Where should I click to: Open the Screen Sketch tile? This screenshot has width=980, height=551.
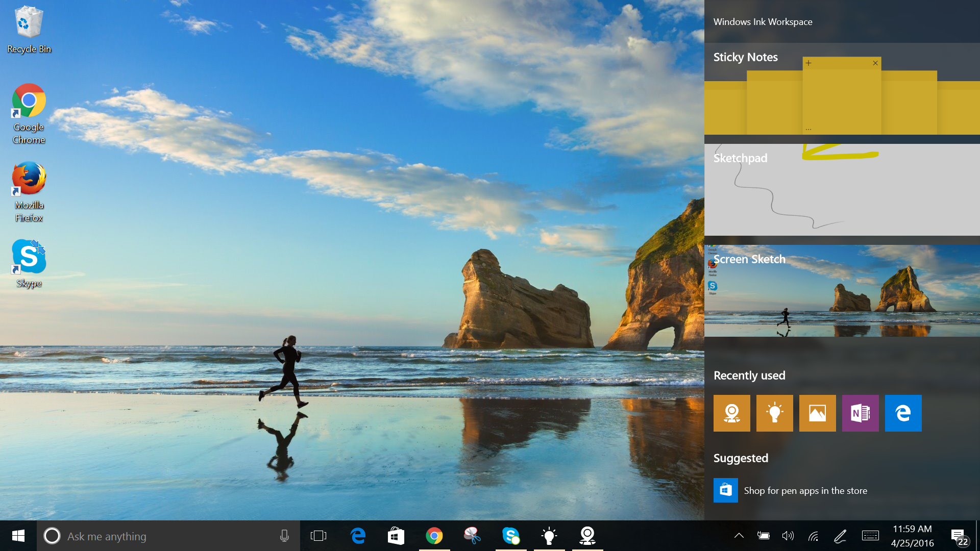pos(842,291)
